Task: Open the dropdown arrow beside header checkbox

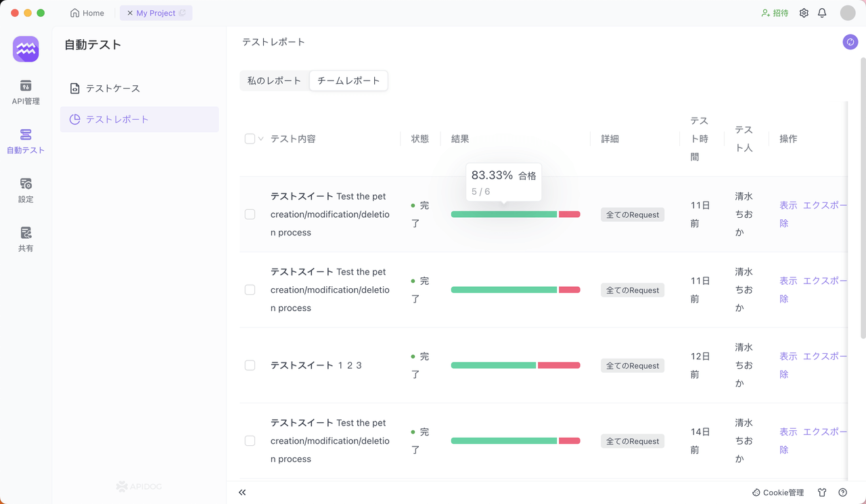Action: tap(260, 139)
